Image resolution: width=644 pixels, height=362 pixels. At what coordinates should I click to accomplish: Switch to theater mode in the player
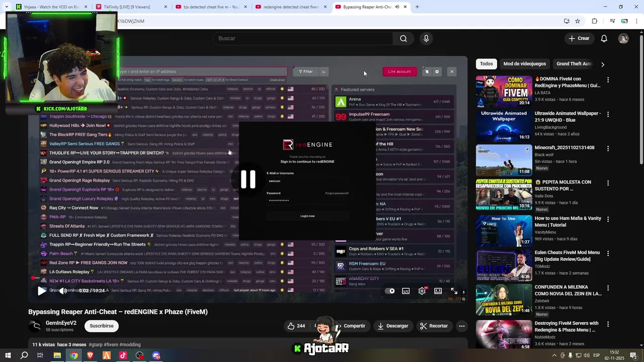point(438,291)
